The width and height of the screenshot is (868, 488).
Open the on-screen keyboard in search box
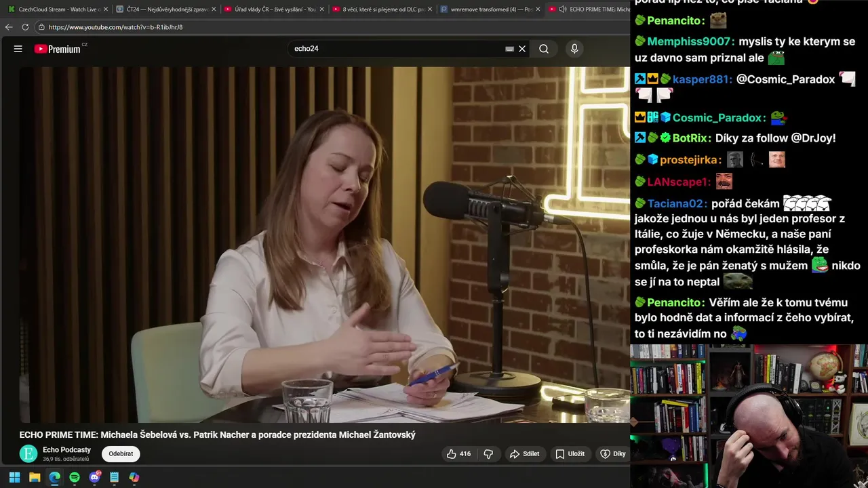(x=510, y=49)
